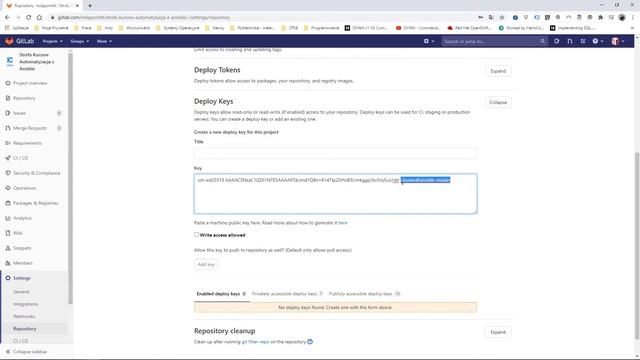Image resolution: width=640 pixels, height=360 pixels.
Task: Click the browser back arrow
Action: [x=7, y=18]
